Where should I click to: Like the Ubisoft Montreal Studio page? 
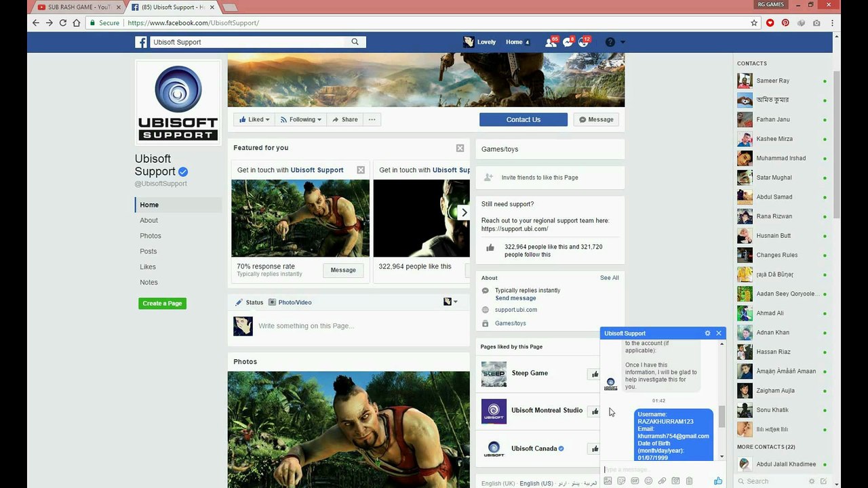(595, 411)
